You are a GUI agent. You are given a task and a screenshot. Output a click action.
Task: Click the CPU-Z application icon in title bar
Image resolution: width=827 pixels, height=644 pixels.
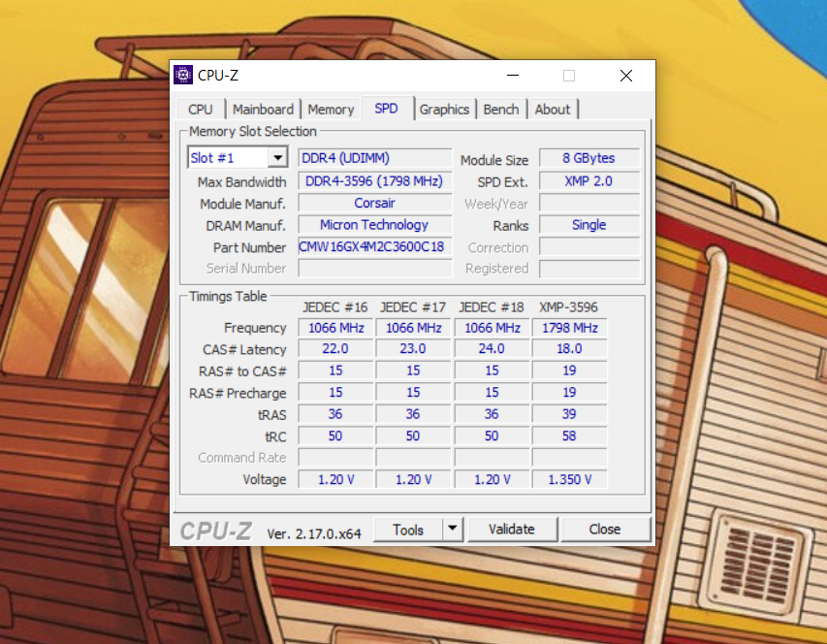click(184, 75)
